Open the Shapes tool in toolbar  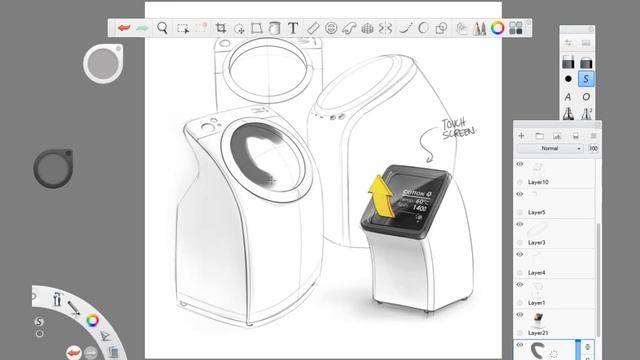441,28
